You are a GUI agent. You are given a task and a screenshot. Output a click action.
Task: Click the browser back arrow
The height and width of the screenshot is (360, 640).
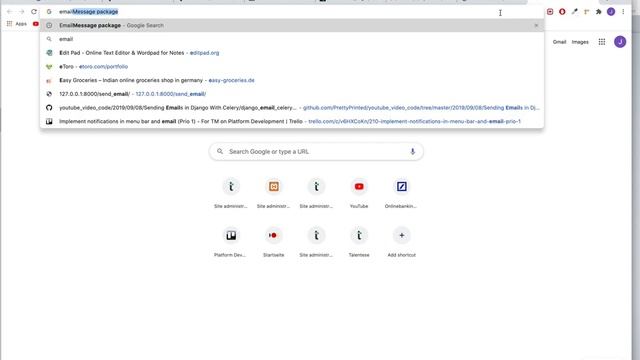click(9, 12)
